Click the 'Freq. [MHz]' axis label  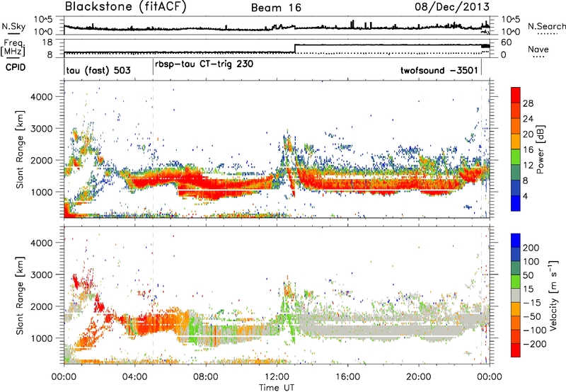[14, 48]
